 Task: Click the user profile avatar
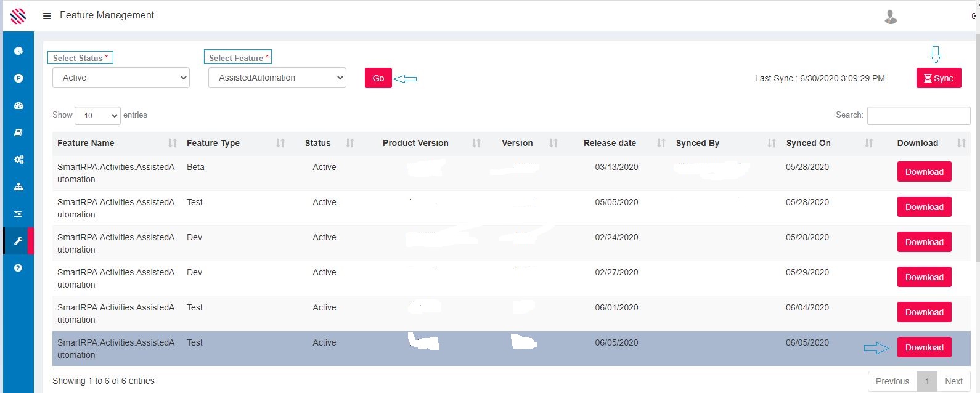890,17
